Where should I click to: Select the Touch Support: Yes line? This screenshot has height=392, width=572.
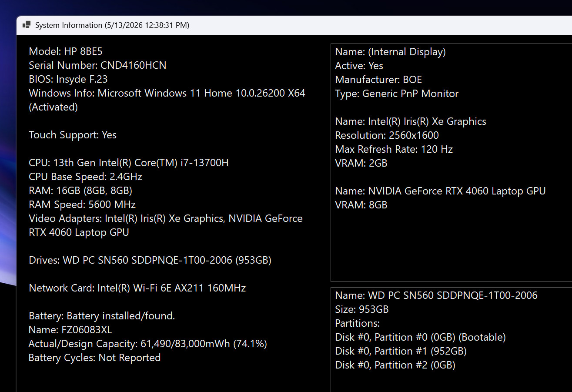pyautogui.click(x=73, y=135)
